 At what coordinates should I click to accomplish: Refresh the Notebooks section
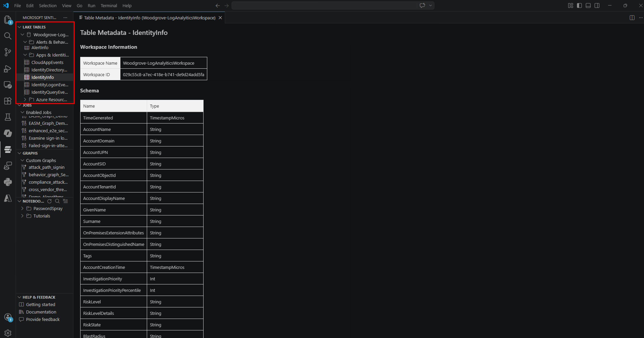[50, 201]
